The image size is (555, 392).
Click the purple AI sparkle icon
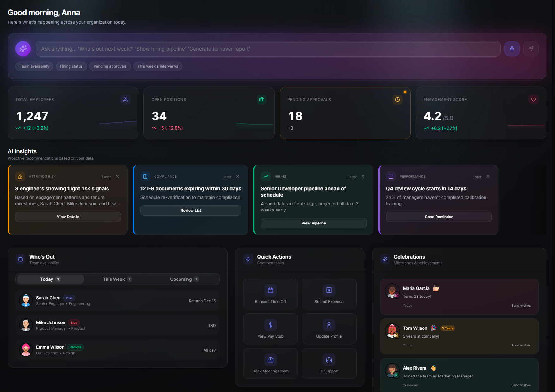click(x=23, y=49)
